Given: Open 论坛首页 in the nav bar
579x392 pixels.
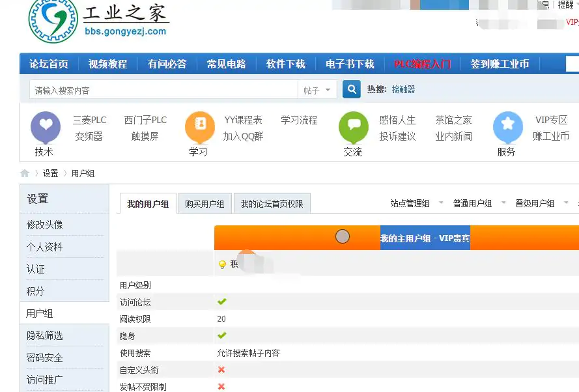Looking at the screenshot, I should [49, 64].
